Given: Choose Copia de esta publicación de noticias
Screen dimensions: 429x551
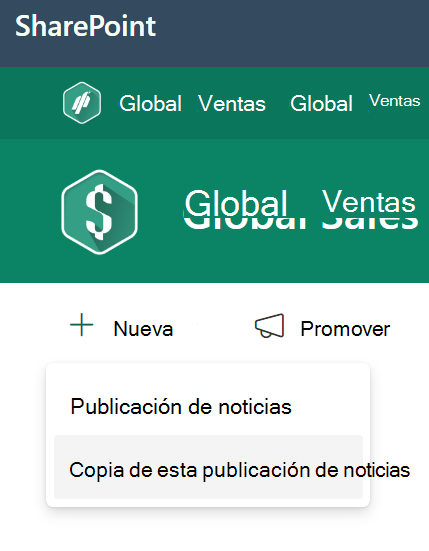Looking at the screenshot, I should (x=208, y=467).
